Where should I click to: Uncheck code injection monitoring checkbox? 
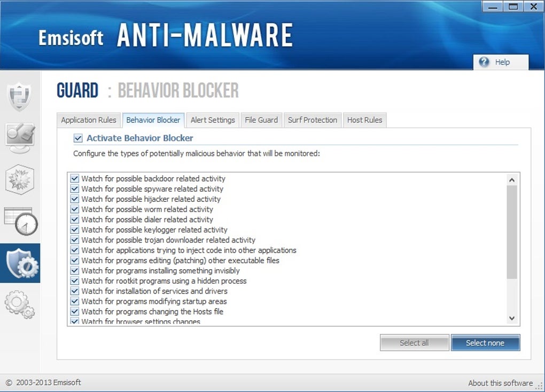point(75,250)
